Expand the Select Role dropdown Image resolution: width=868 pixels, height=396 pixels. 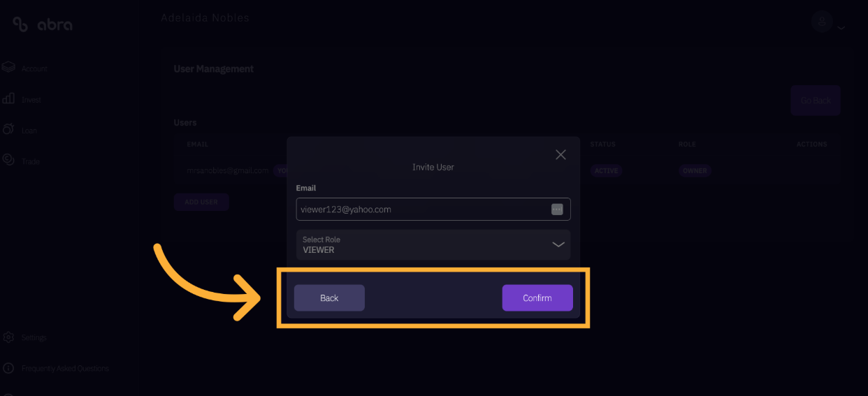point(433,244)
